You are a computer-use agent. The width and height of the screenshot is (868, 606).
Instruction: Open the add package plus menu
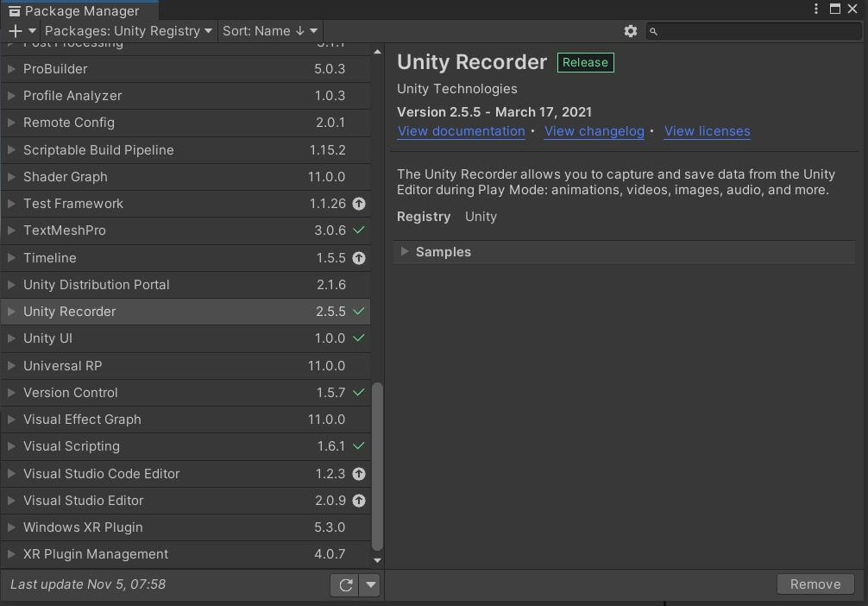(x=22, y=31)
